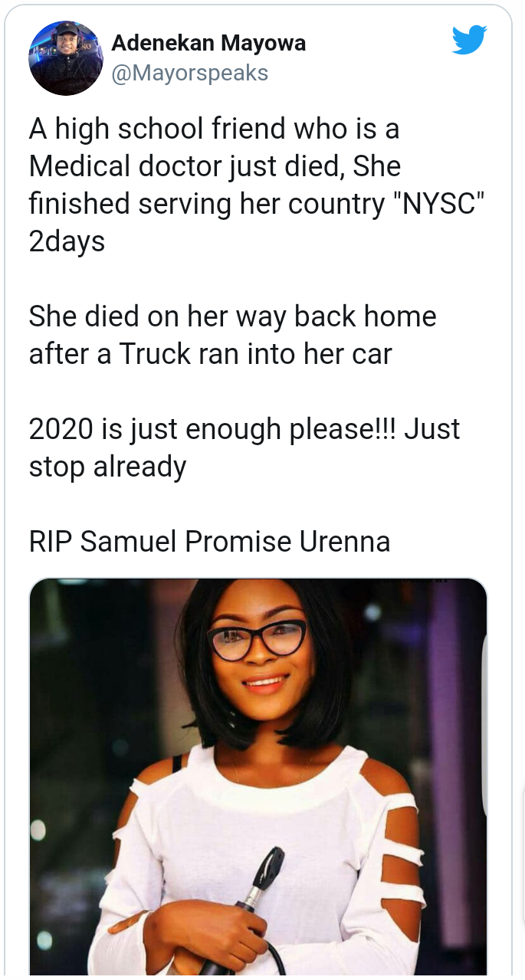Click the "2020 is just enough please!!!" line

point(213,429)
